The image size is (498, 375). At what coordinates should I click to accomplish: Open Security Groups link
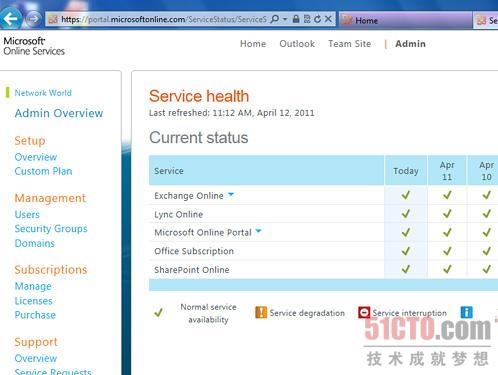click(x=51, y=229)
